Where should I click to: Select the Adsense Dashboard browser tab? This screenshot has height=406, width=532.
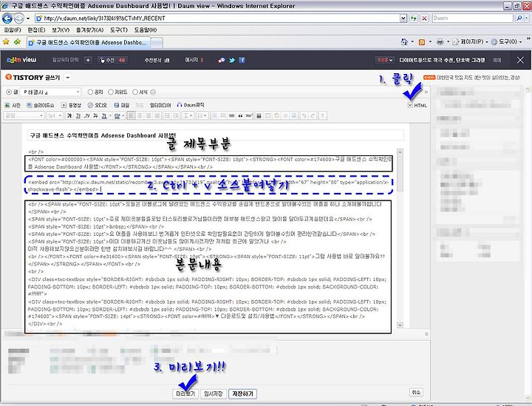pyautogui.click(x=88, y=42)
